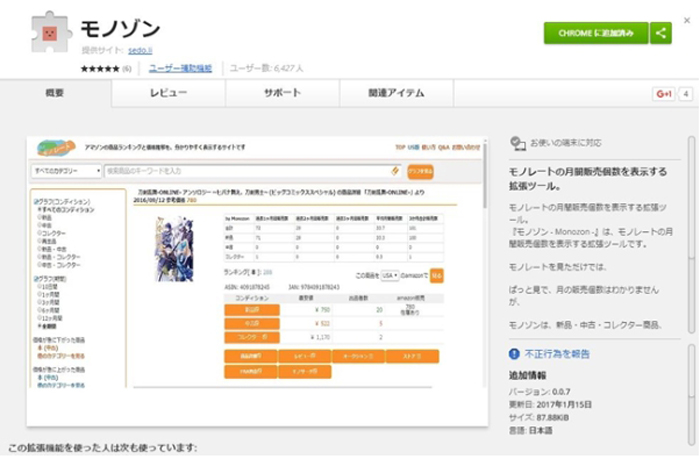700x459 pixels.
Task: Click この拡張機能を使った人は次も使っています text
Action: pyautogui.click(x=103, y=447)
